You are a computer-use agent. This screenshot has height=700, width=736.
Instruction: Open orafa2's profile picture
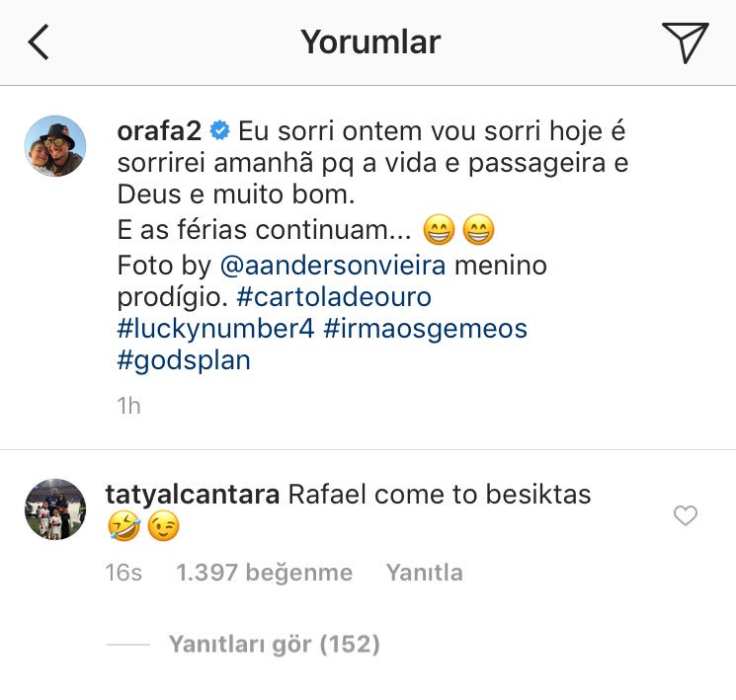[55, 146]
